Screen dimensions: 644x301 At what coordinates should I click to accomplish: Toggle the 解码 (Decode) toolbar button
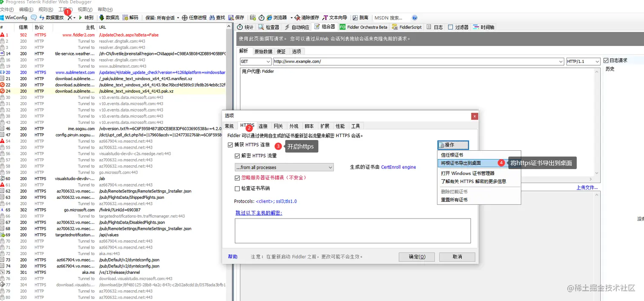[x=130, y=17]
